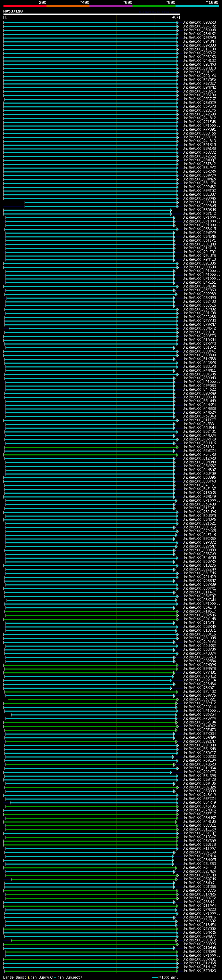Choose the UniRef100_Q82UP6 label
This screenshot has height=980, width=222.
tap(199, 512)
